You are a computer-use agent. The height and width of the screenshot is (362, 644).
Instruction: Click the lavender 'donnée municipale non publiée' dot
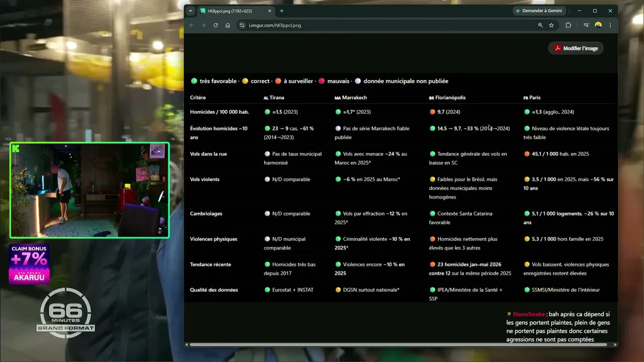tap(358, 81)
